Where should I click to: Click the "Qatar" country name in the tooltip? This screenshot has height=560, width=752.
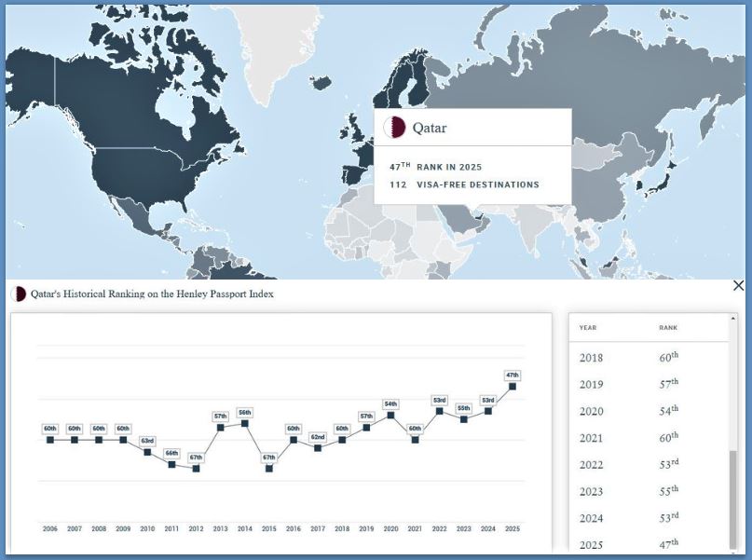coord(430,128)
